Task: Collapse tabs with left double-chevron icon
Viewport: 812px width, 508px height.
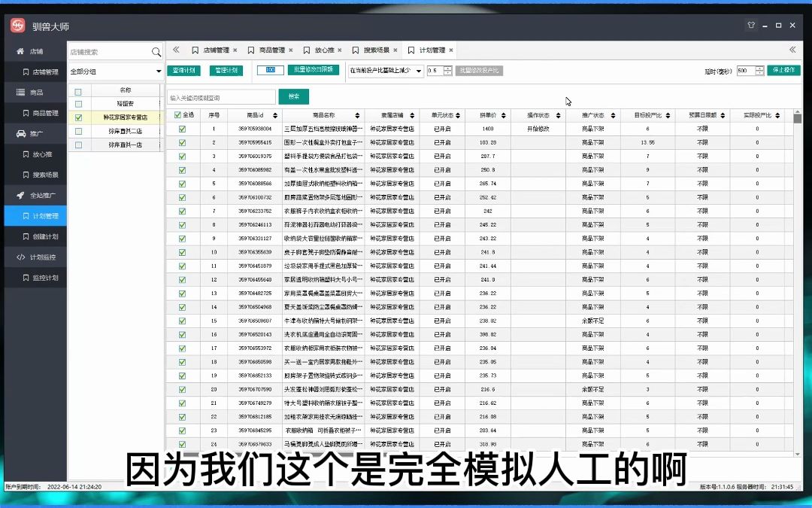Action: click(176, 50)
